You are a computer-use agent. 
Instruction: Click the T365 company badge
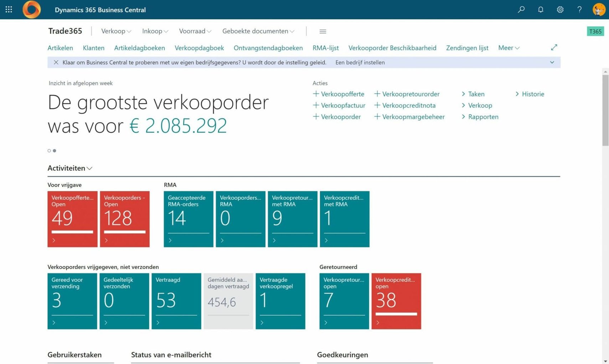point(595,31)
